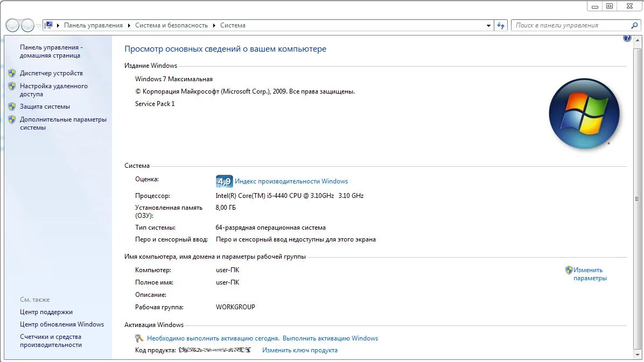The width and height of the screenshot is (644, 362).
Task: Click the WORKGROUP workgroup value
Action: [235, 307]
